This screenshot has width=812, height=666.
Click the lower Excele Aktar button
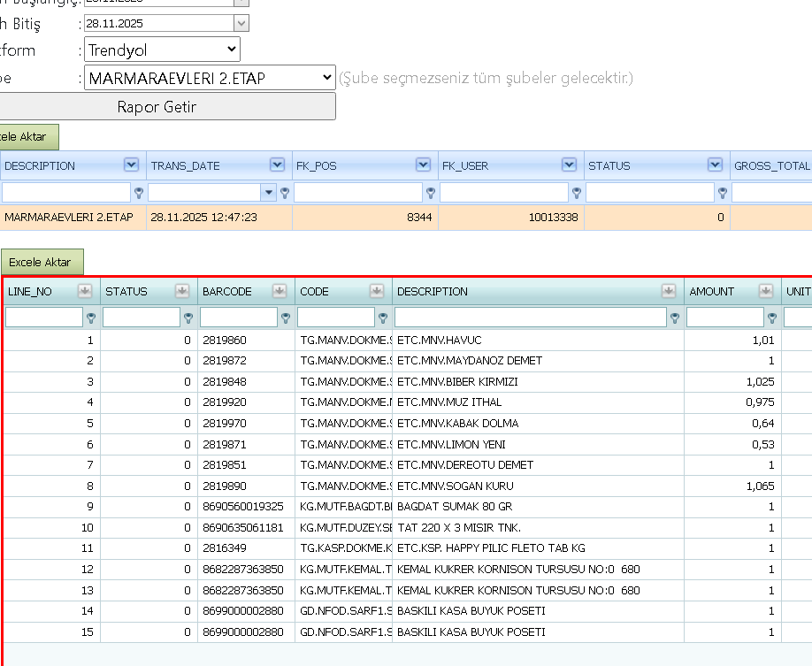point(42,262)
